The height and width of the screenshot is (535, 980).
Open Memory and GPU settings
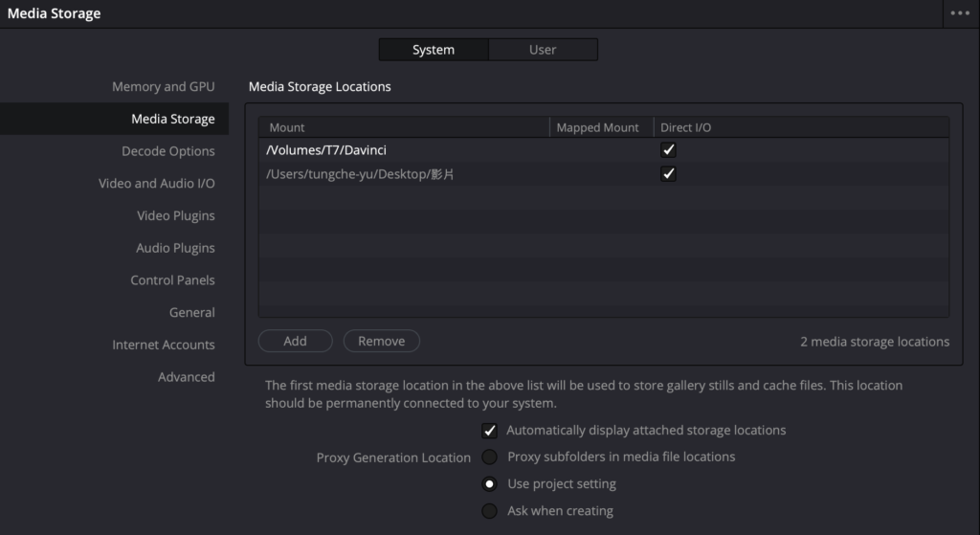pos(163,87)
